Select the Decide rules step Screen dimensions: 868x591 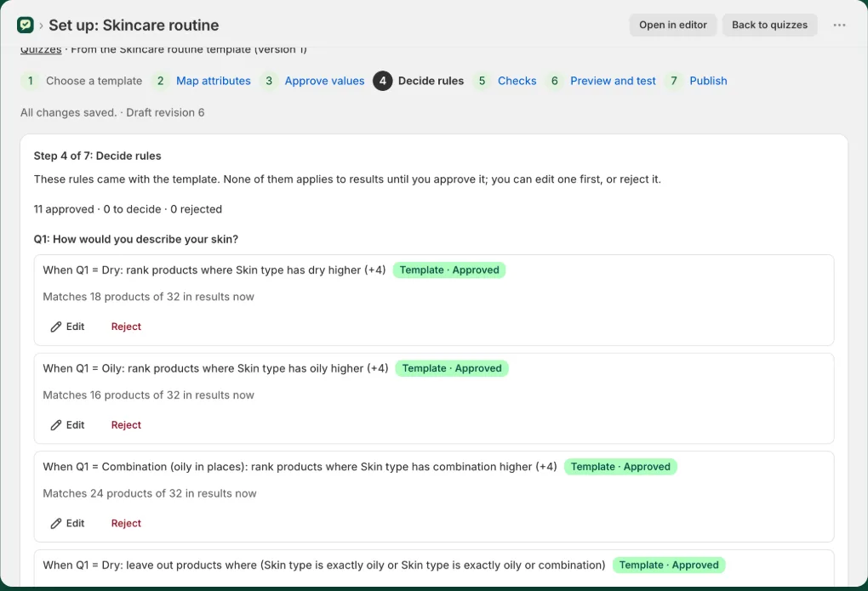[x=431, y=81]
